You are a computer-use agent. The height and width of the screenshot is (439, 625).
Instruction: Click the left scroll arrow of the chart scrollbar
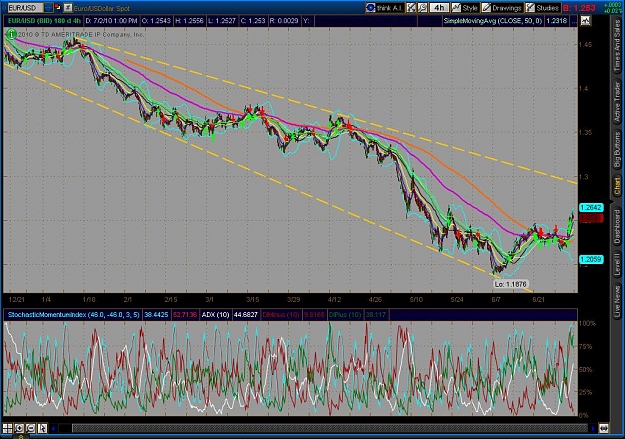coord(54,429)
